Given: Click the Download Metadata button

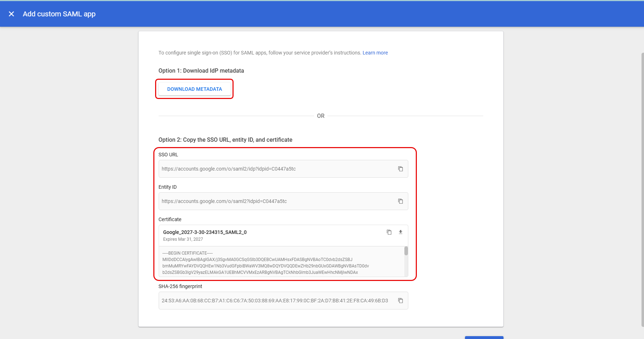Looking at the screenshot, I should pos(194,89).
